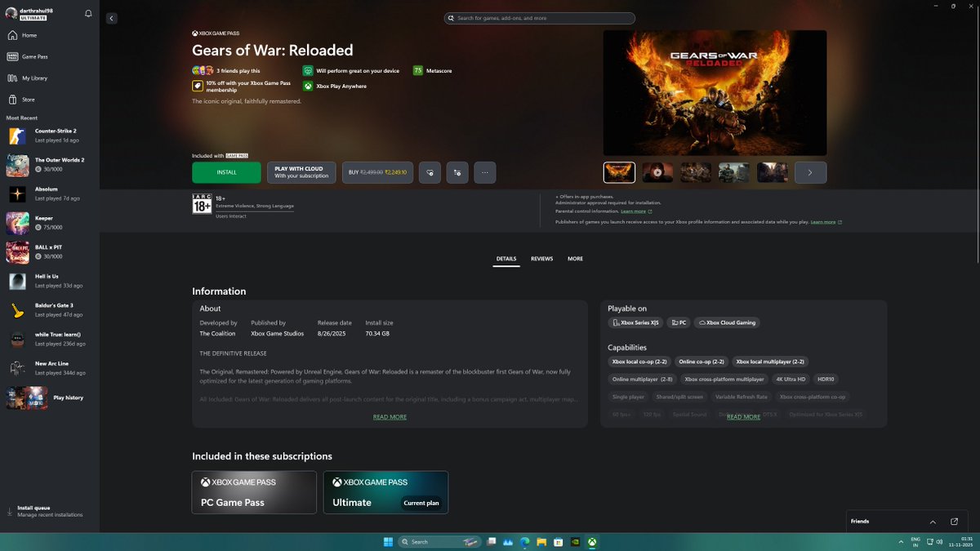Select the third media thumbnail

click(696, 172)
